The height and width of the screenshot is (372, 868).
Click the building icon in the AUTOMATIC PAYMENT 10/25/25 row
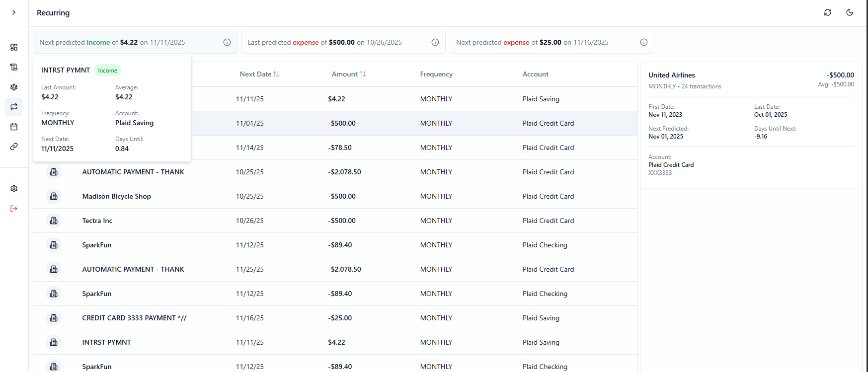54,172
